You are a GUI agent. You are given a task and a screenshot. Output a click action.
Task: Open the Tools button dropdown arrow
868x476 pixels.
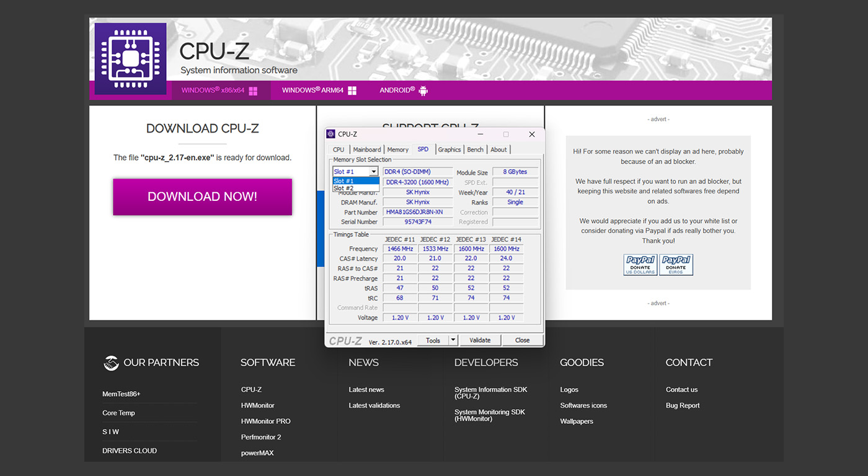pyautogui.click(x=453, y=340)
